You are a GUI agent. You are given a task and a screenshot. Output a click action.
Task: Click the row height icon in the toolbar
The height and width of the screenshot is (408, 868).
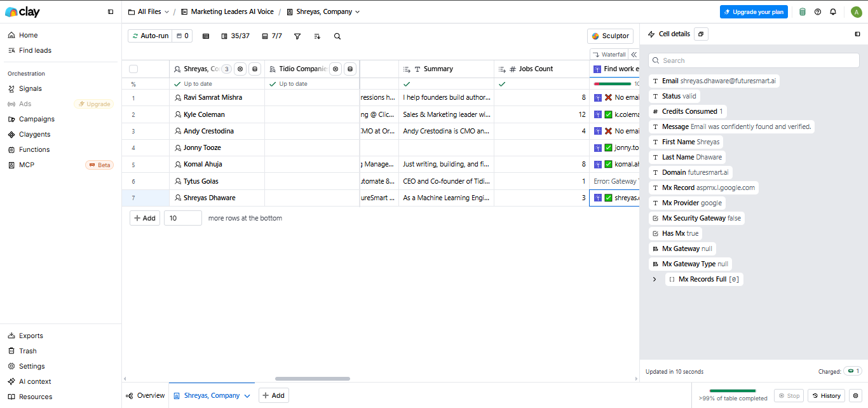206,36
